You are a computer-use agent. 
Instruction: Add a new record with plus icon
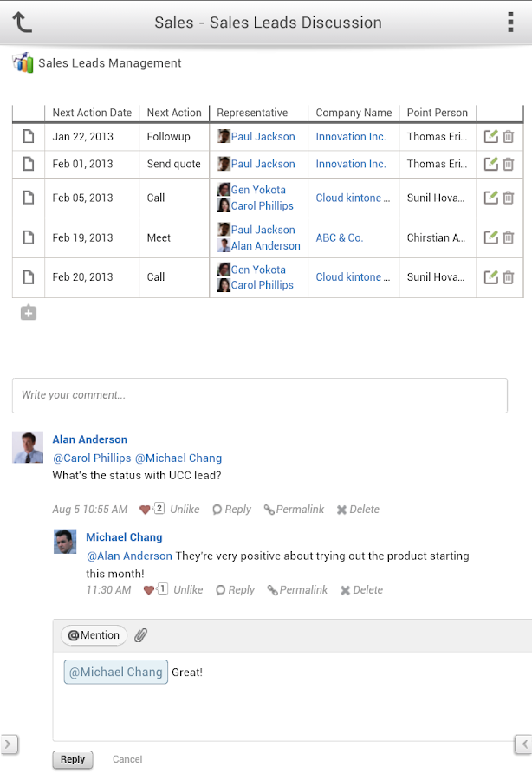click(x=29, y=313)
